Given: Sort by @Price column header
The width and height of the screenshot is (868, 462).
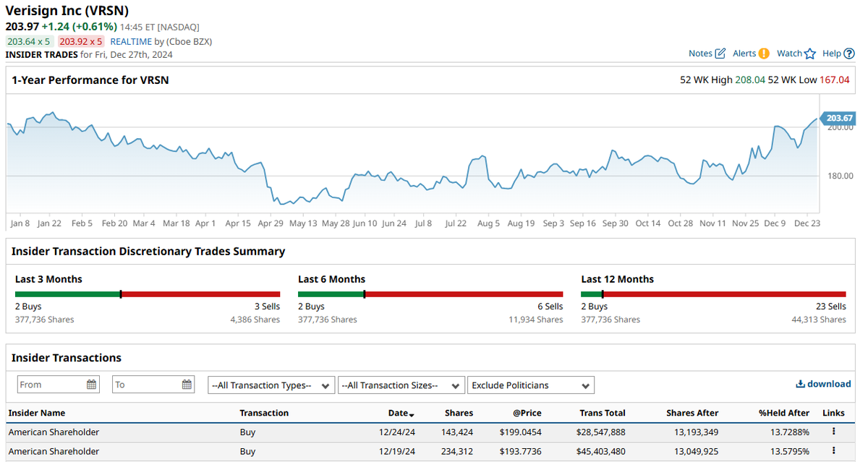Looking at the screenshot, I should pos(526,413).
